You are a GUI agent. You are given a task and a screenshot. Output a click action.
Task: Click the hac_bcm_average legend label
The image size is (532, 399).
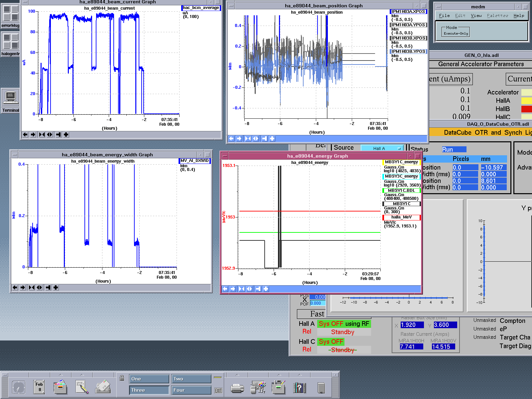click(x=201, y=8)
